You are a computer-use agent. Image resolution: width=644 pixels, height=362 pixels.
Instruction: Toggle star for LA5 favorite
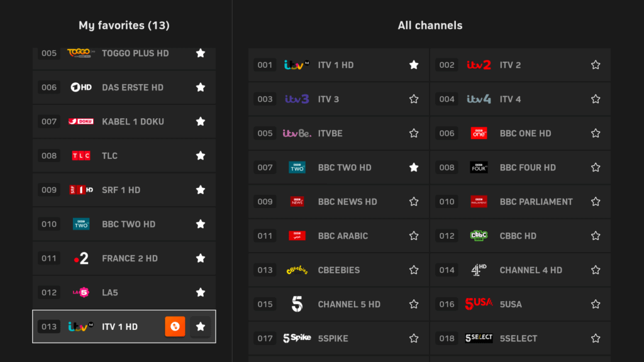(x=201, y=292)
